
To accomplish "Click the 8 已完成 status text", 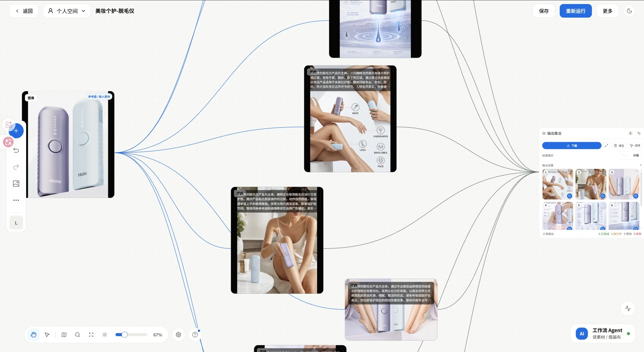I will 604,234.
